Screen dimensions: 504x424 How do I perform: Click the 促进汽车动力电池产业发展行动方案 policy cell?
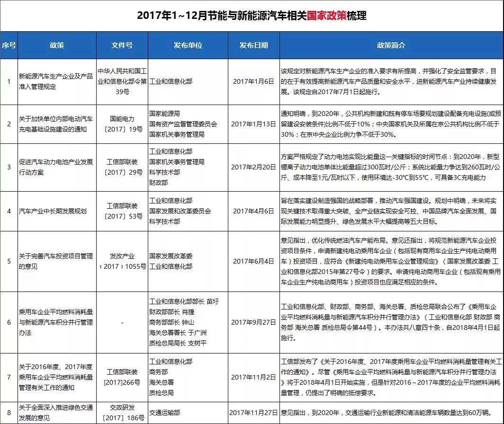click(57, 168)
